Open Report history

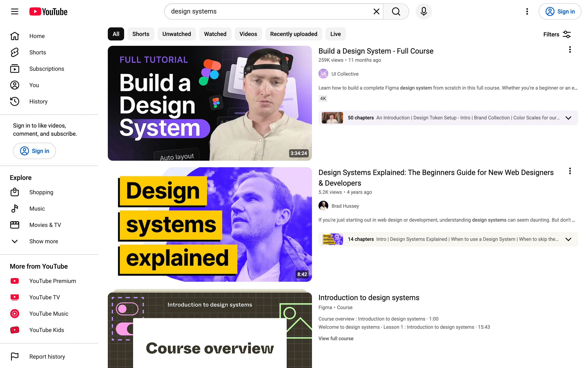pyautogui.click(x=49, y=357)
